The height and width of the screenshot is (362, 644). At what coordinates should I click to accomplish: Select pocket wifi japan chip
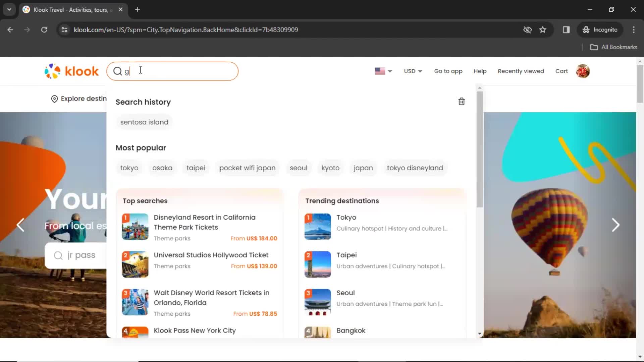tap(247, 168)
